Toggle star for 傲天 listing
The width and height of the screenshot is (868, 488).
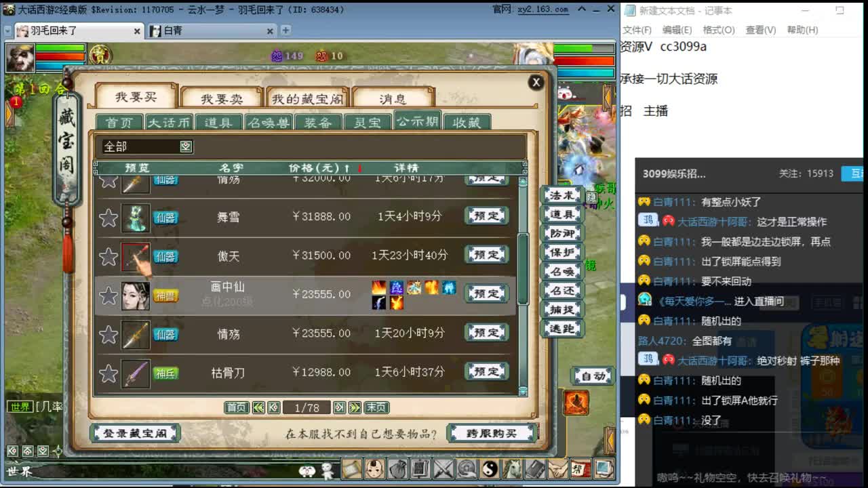coord(108,257)
